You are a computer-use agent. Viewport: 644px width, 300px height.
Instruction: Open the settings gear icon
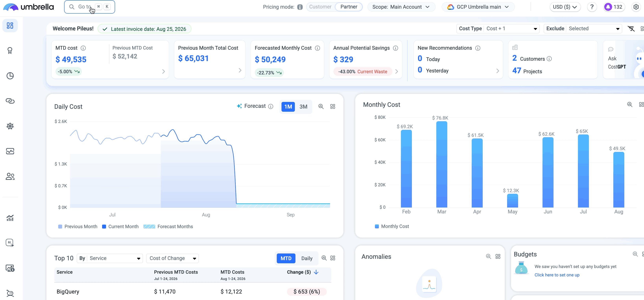click(x=636, y=7)
